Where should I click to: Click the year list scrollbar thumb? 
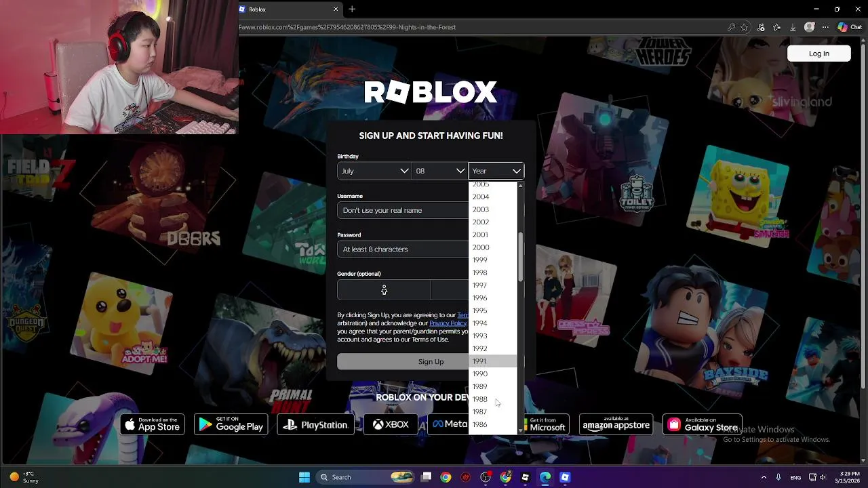521,258
